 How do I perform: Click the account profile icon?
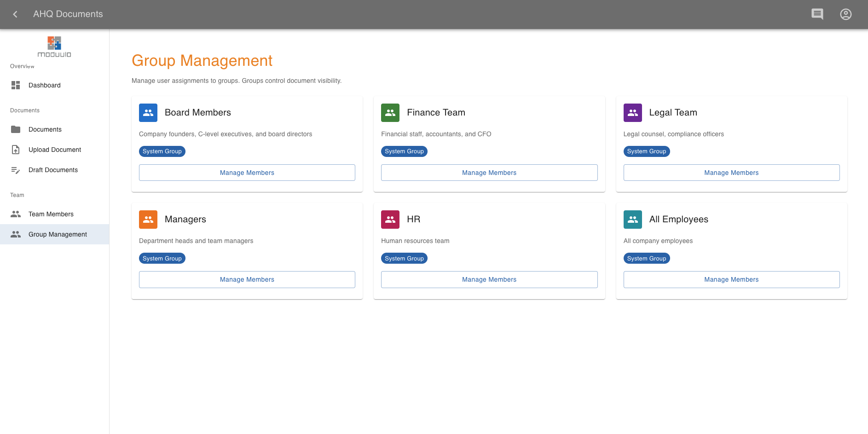845,14
